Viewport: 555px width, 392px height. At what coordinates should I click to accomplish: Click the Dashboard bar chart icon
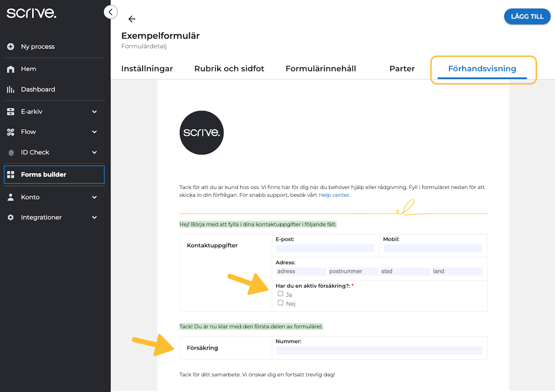click(x=11, y=89)
